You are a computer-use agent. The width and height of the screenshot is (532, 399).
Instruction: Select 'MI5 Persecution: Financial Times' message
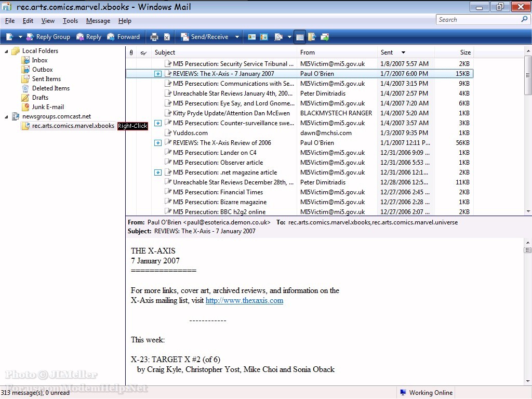[300, 192]
